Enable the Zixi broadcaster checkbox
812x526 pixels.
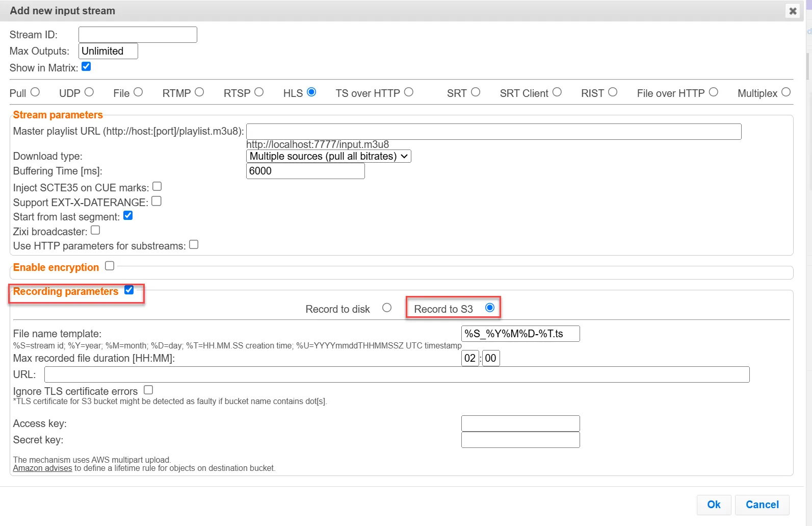tap(95, 230)
